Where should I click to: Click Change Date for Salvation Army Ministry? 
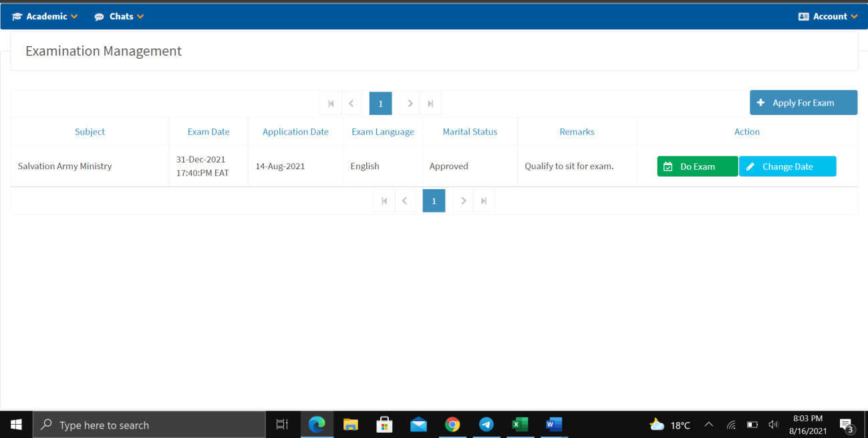click(787, 167)
